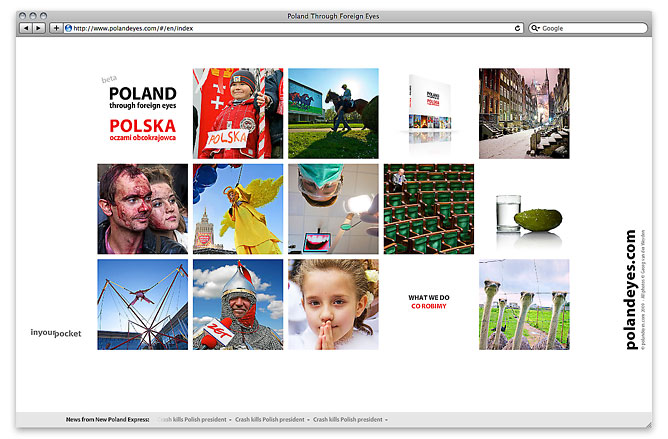Select the green parliament seats photo

tap(428, 208)
